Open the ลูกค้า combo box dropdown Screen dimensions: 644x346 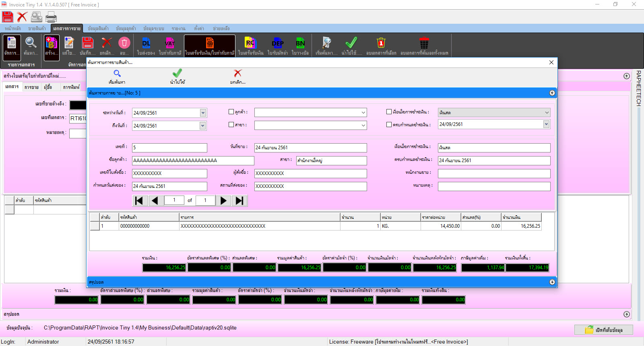(363, 113)
